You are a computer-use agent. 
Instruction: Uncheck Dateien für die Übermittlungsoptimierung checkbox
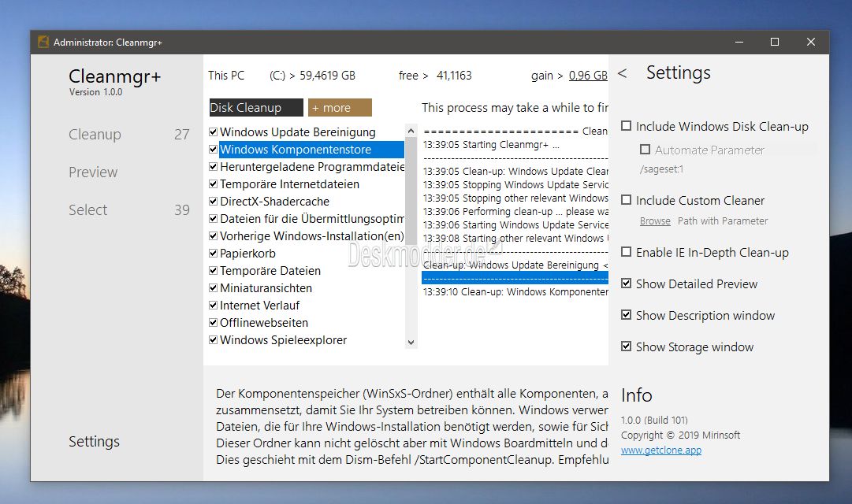pyautogui.click(x=214, y=219)
